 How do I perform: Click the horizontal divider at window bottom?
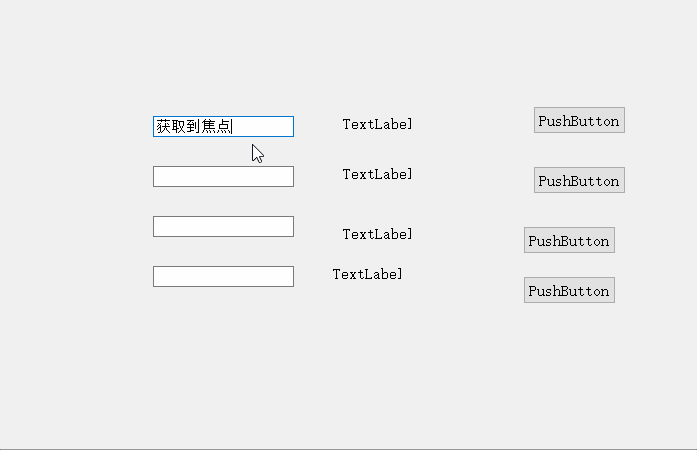point(348,448)
